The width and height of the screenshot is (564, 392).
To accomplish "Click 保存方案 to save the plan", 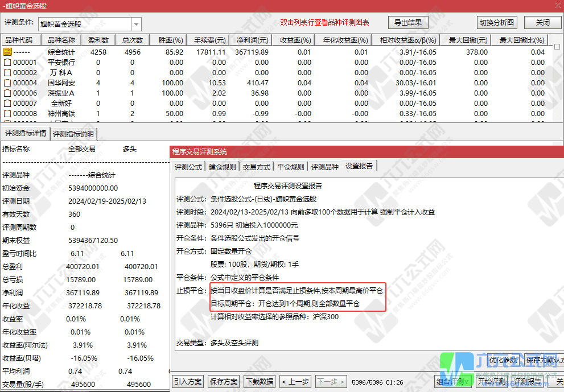I will [x=224, y=381].
